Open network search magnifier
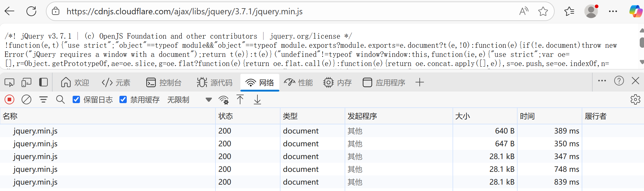This screenshot has width=644, height=191. [60, 99]
